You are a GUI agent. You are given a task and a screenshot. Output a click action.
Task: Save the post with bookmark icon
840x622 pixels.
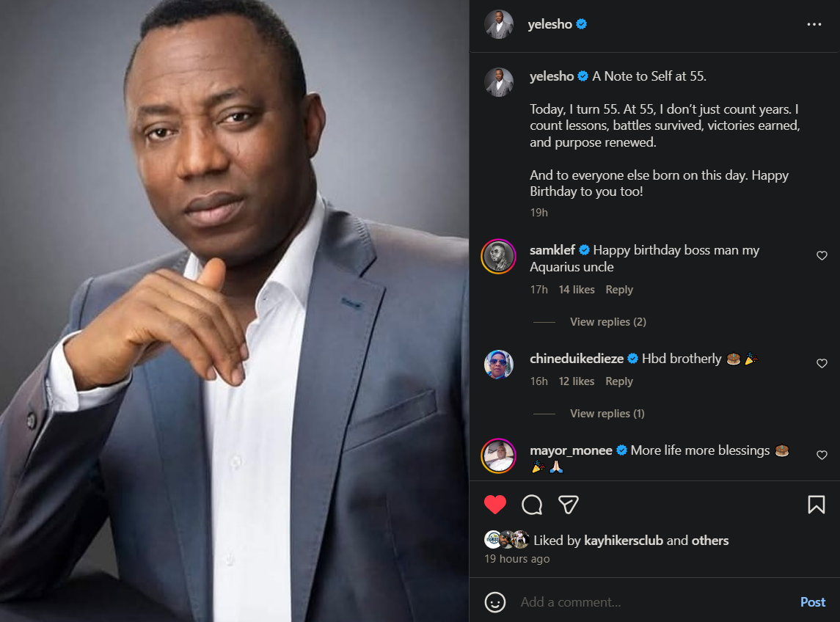tap(816, 505)
